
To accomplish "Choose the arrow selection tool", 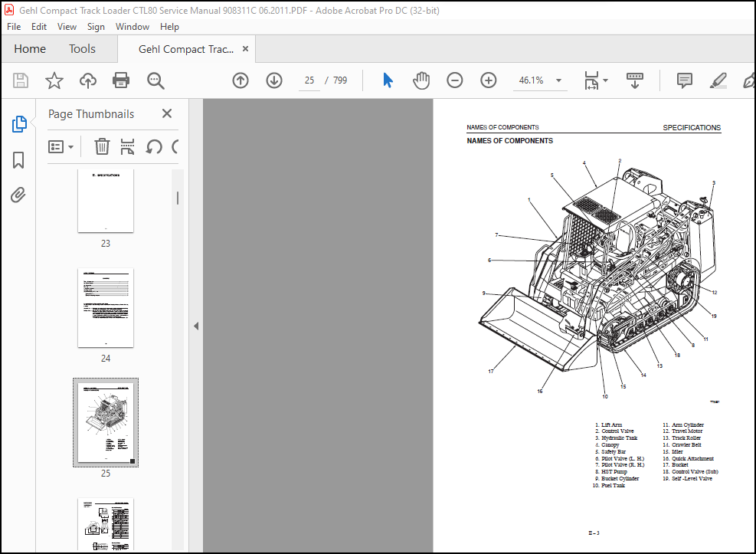I will (x=388, y=80).
